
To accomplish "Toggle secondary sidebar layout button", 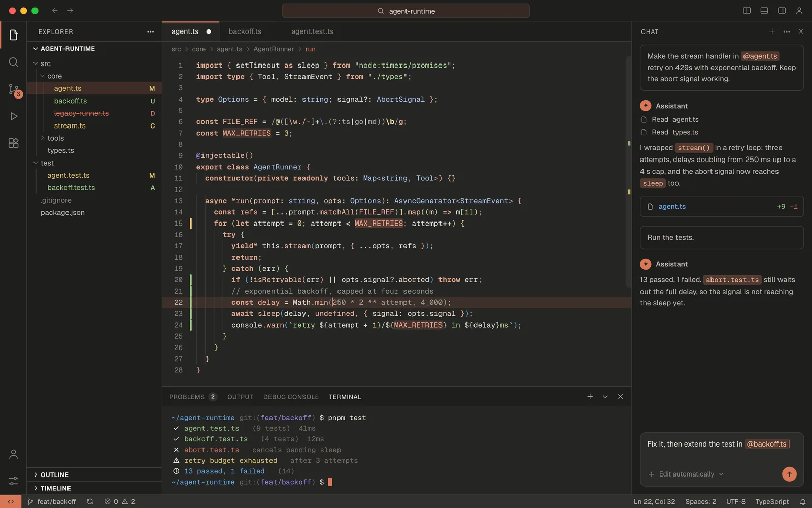I will pyautogui.click(x=782, y=11).
